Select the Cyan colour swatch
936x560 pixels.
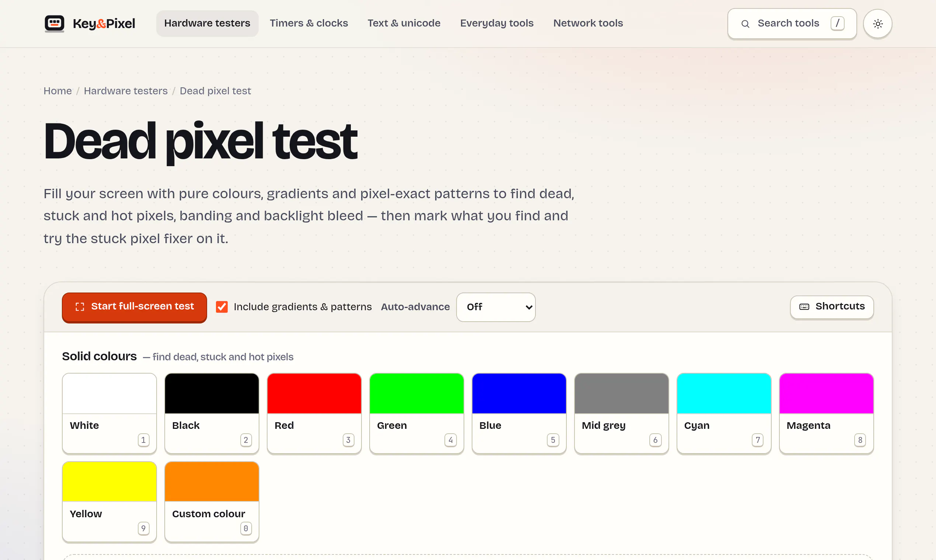(724, 413)
